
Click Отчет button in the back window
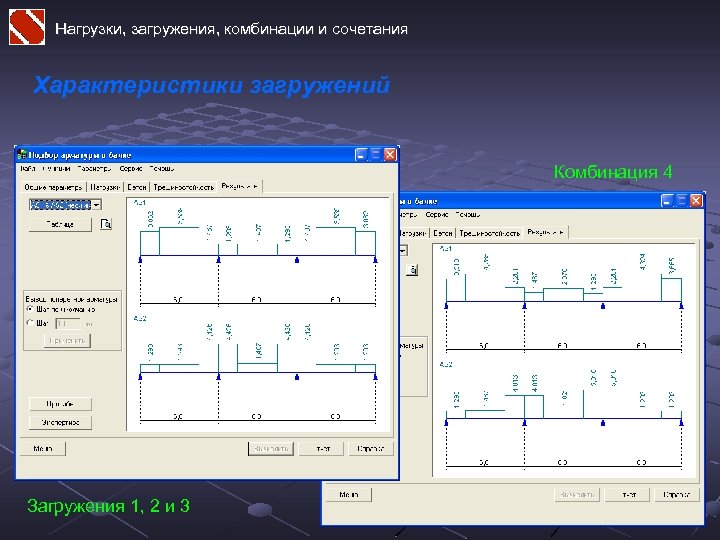click(627, 495)
